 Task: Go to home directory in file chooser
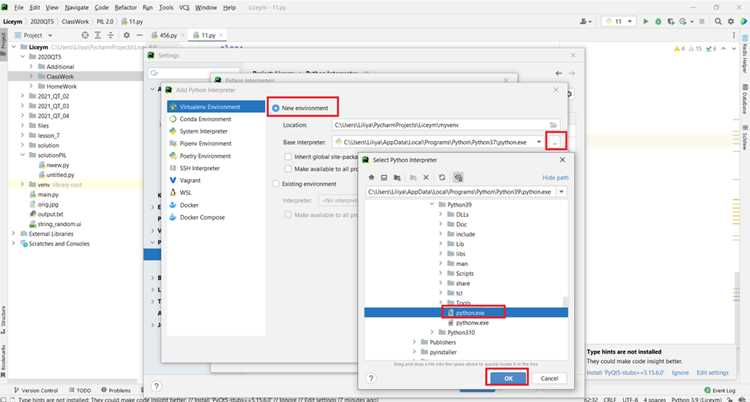tap(371, 178)
